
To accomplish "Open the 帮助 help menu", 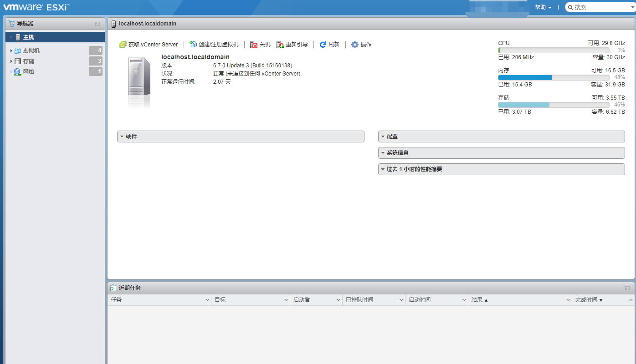I will tap(543, 7).
